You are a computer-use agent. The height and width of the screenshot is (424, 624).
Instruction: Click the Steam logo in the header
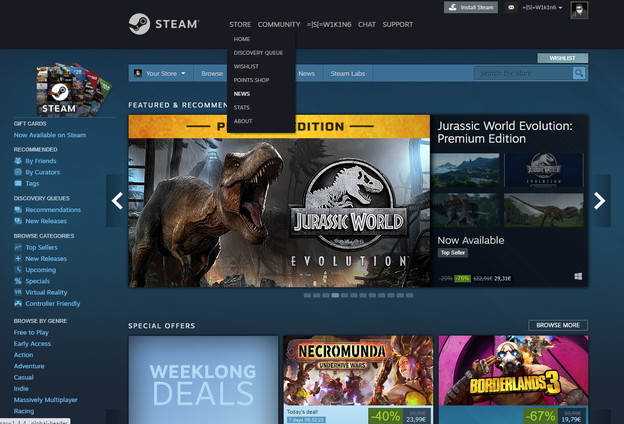[163, 24]
